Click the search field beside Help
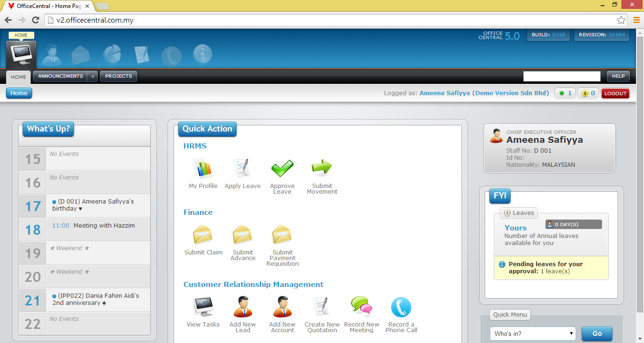 click(561, 76)
